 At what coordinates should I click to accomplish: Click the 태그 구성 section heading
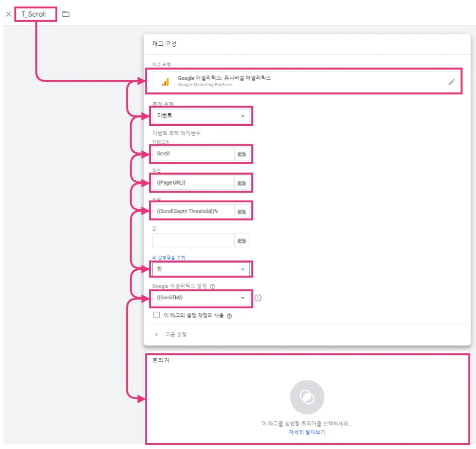(x=164, y=44)
